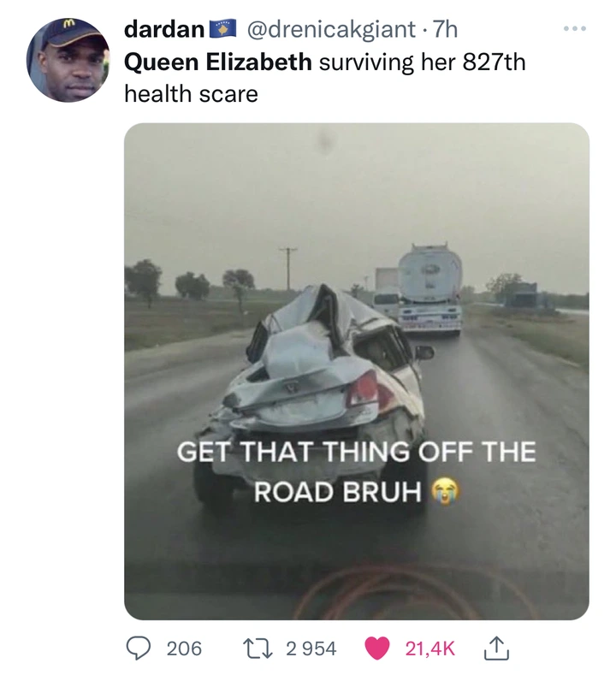The image size is (616, 681).
Task: Click the @drenicakgiant handle
Action: (330, 30)
